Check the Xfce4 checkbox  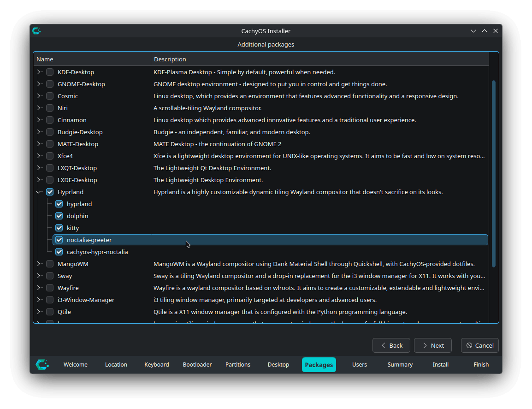tap(50, 156)
